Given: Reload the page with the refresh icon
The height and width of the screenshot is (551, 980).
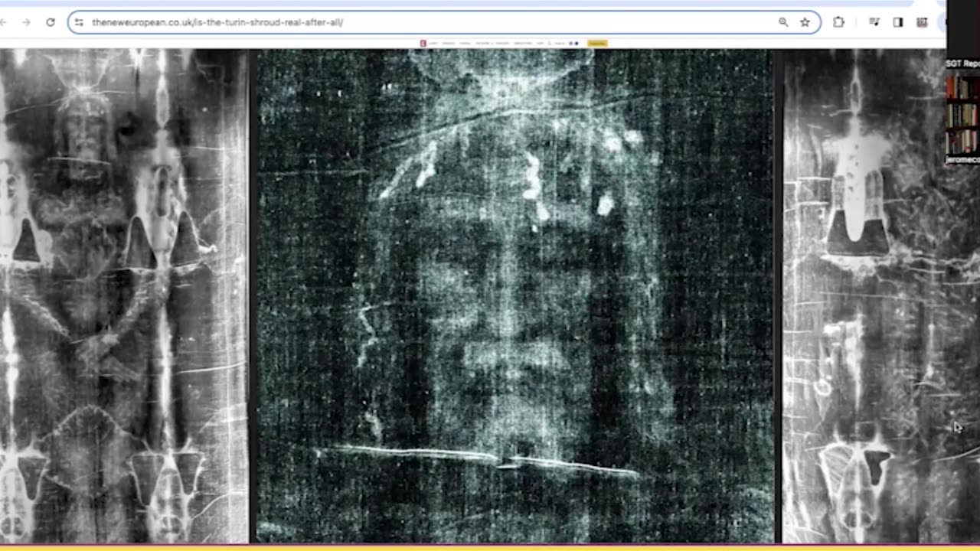Looking at the screenshot, I should click(51, 22).
